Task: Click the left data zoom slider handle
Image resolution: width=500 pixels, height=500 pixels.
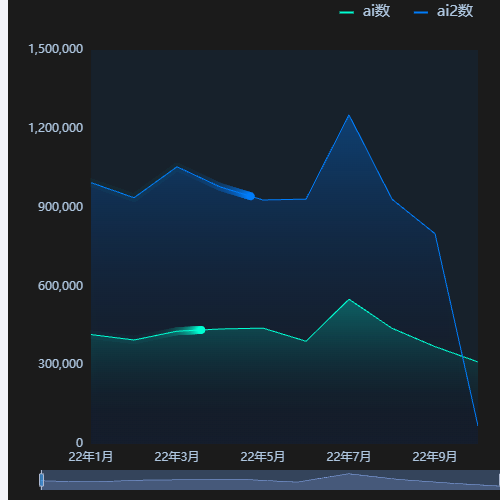Action: coord(42,480)
